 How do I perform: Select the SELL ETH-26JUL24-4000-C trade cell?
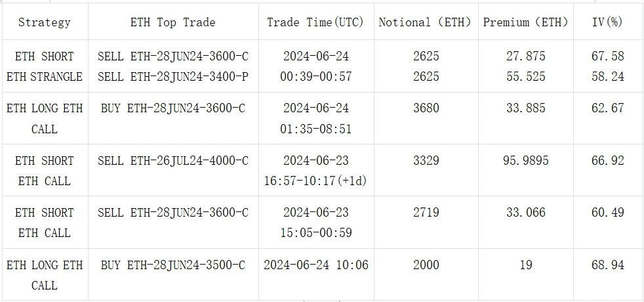tap(172, 161)
